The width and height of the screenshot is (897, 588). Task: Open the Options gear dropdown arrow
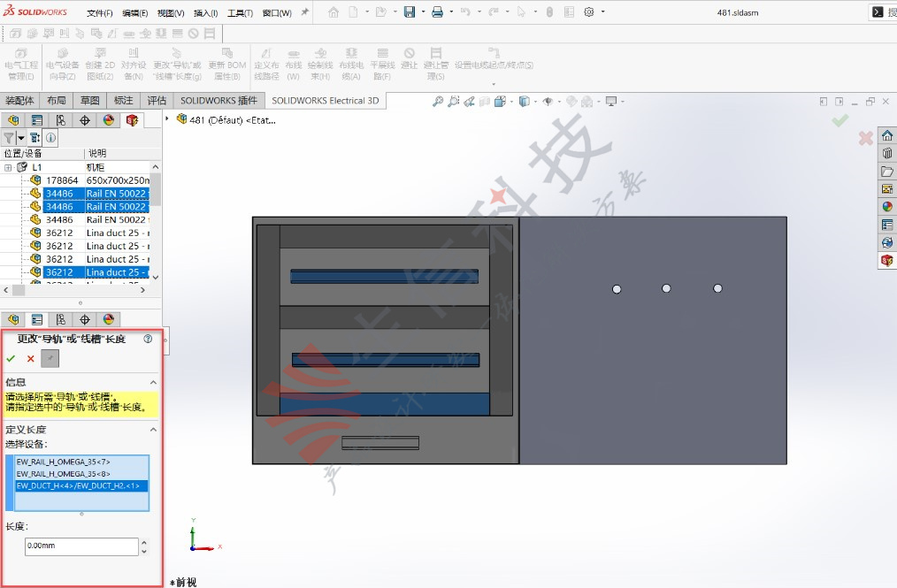[x=603, y=12]
